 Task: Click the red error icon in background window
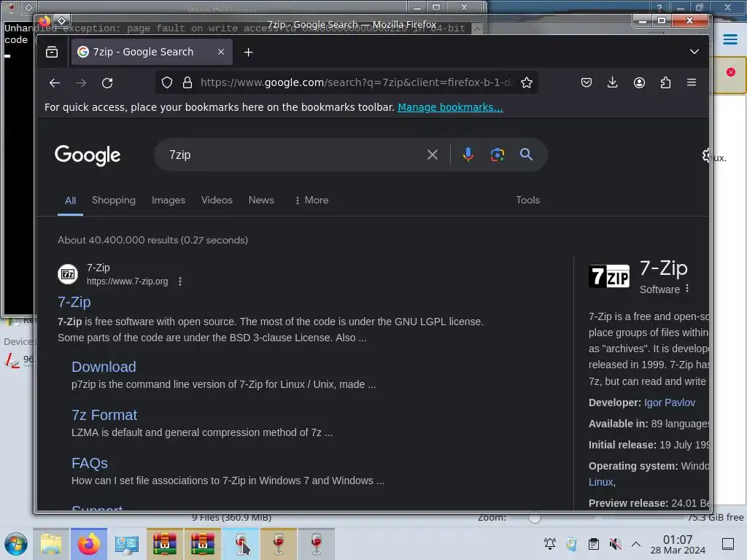point(731,72)
